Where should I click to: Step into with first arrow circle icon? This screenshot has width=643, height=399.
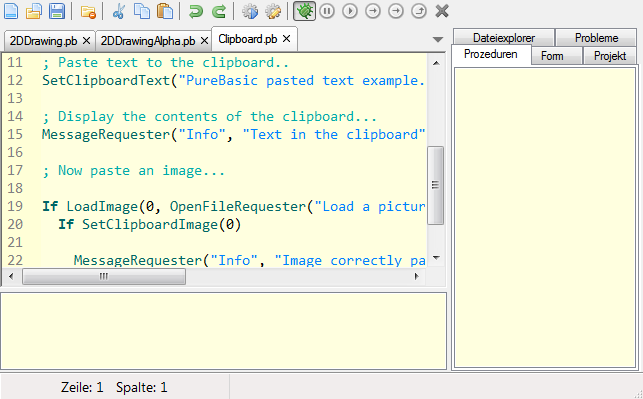(x=373, y=11)
